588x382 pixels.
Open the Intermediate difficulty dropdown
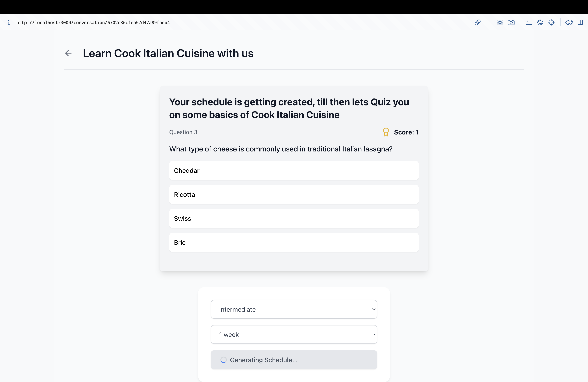tap(294, 309)
